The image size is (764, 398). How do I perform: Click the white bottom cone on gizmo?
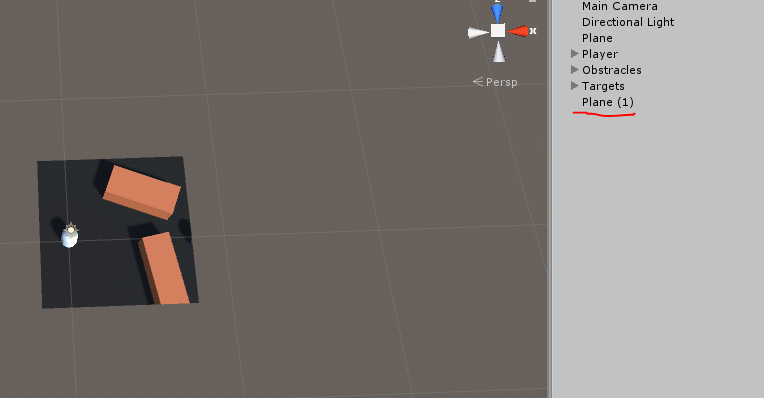click(x=498, y=52)
